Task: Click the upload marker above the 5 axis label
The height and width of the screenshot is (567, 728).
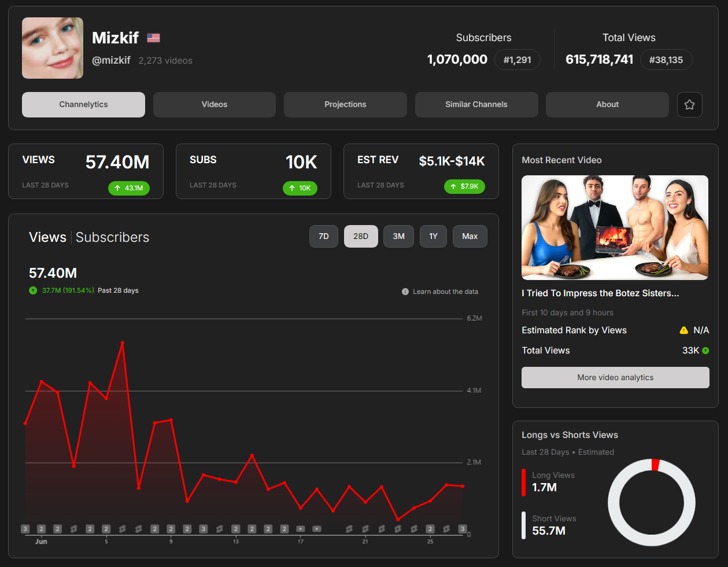Action: coord(106,529)
